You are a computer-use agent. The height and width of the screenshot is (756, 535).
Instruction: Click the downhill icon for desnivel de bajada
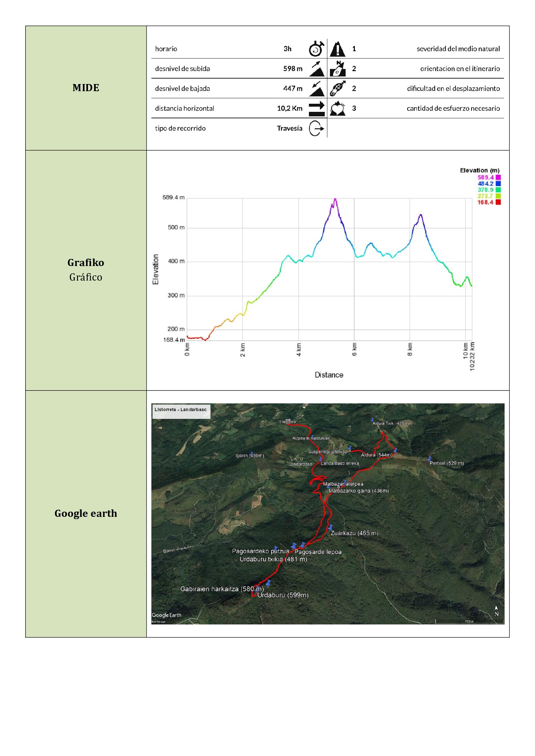point(316,89)
